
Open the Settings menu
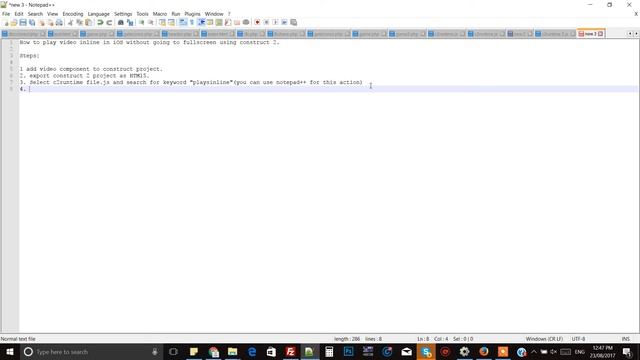[123, 14]
